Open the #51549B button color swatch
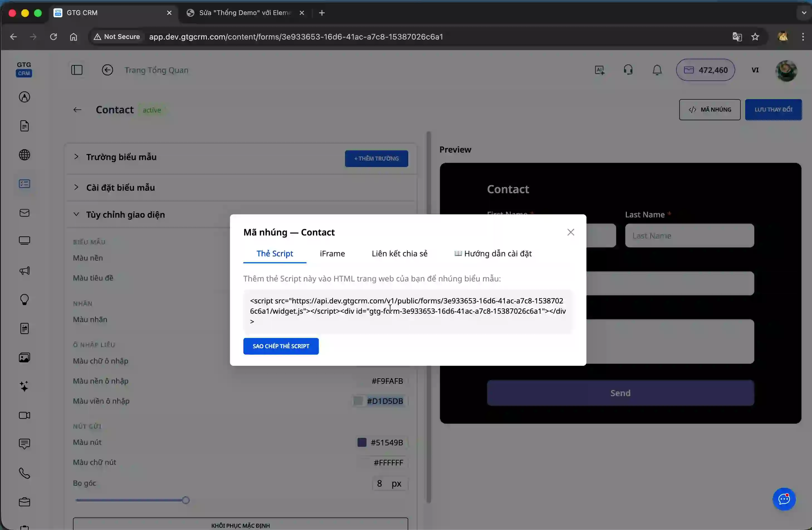812x530 pixels. click(x=362, y=442)
